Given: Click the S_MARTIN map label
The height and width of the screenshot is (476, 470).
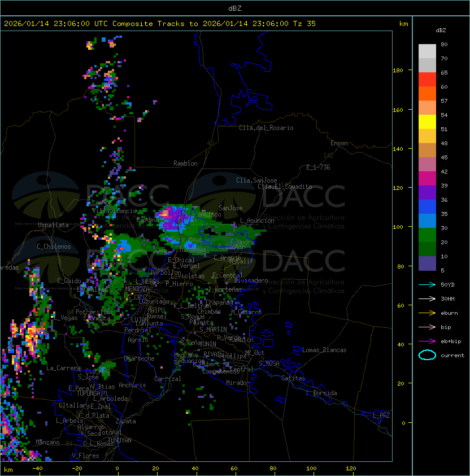Looking at the screenshot, I should (x=213, y=330).
